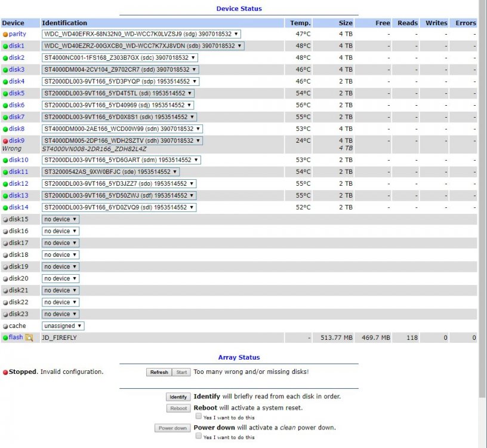Open the parity device dropdown
Viewport: 487px width, 448px height.
[141, 34]
